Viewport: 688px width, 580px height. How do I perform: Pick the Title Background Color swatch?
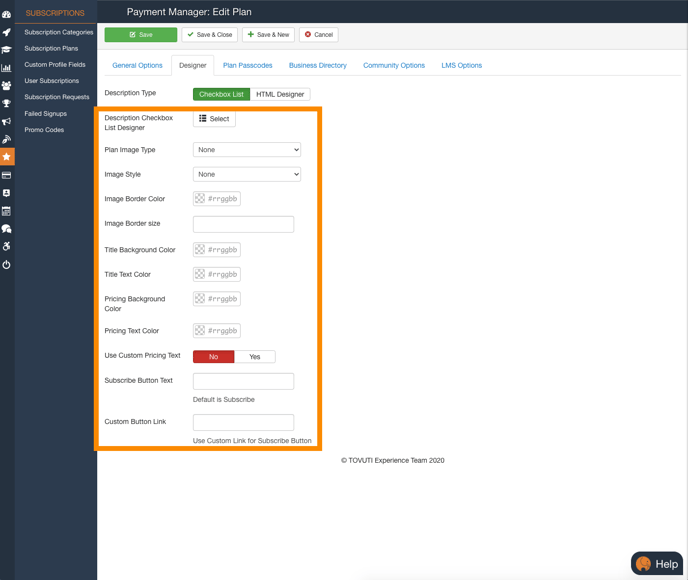point(200,250)
